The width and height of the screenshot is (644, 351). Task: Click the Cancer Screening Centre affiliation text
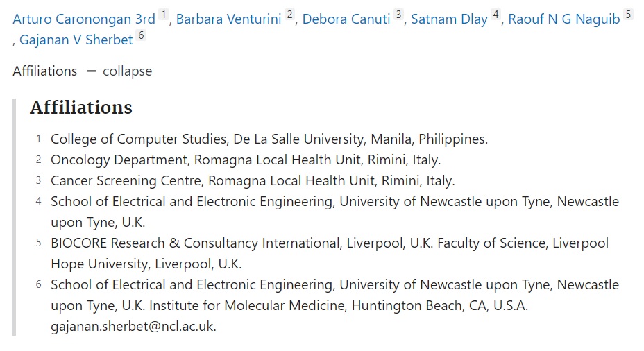coord(253,181)
